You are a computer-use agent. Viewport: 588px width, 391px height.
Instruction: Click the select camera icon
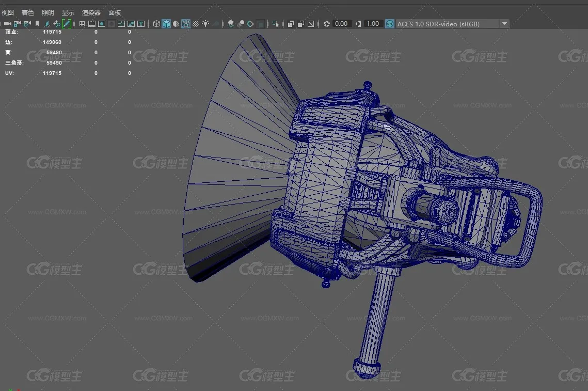(8, 24)
